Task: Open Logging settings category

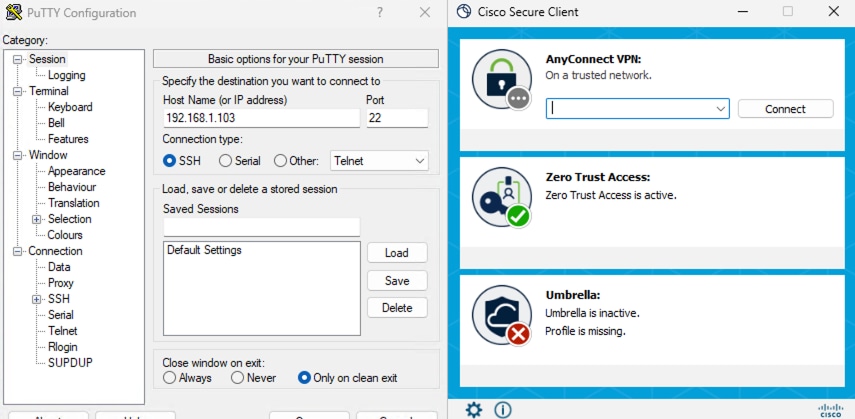Action: click(x=67, y=75)
